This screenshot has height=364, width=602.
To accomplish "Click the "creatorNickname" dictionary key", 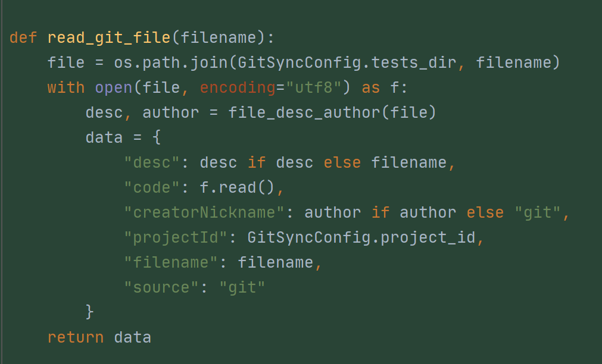I will pos(204,212).
